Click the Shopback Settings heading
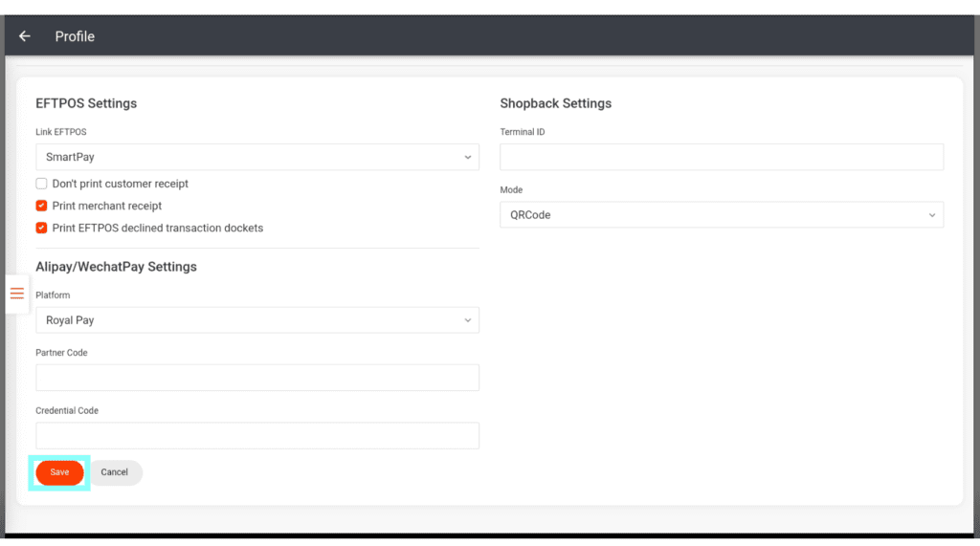The image size is (980, 546). point(555,103)
